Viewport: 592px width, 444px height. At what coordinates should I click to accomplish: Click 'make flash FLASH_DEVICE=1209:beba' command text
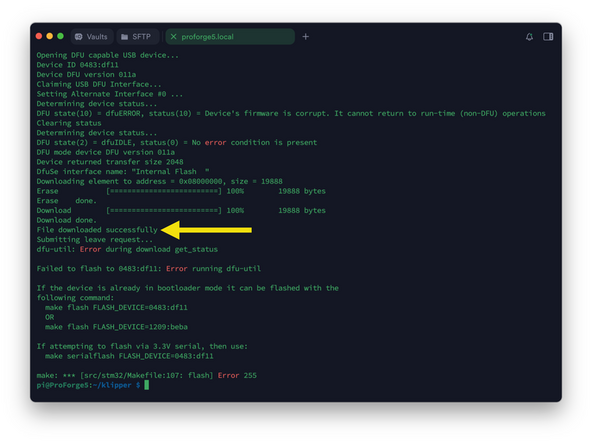click(x=116, y=327)
